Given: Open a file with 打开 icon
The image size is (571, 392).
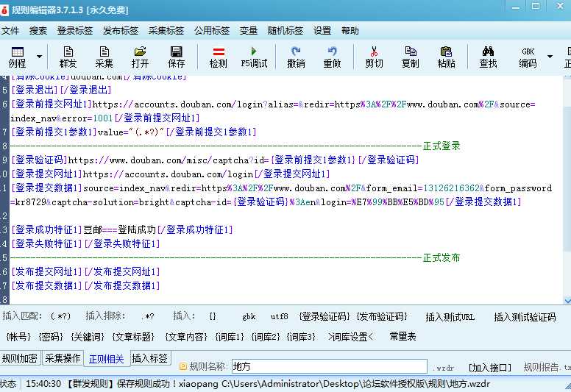Looking at the screenshot, I should pyautogui.click(x=141, y=57).
